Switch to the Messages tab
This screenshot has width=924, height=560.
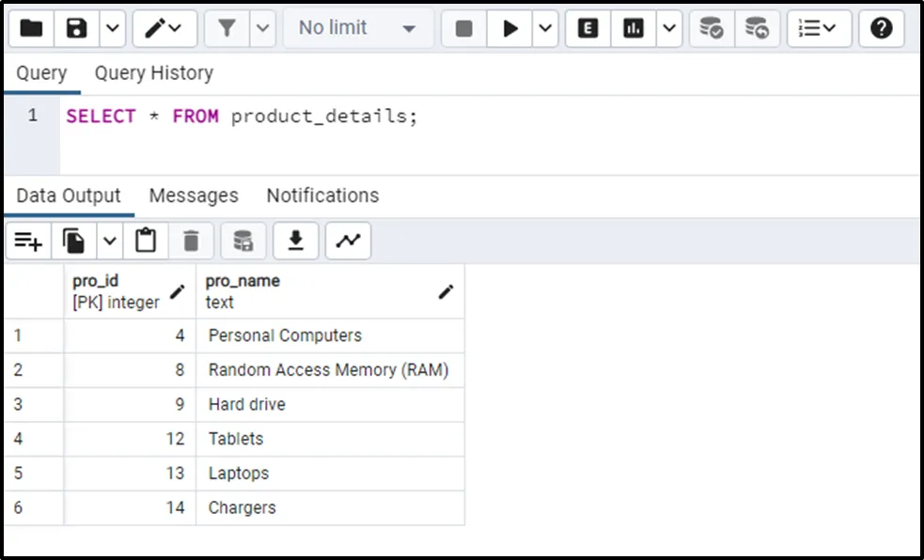coord(194,195)
